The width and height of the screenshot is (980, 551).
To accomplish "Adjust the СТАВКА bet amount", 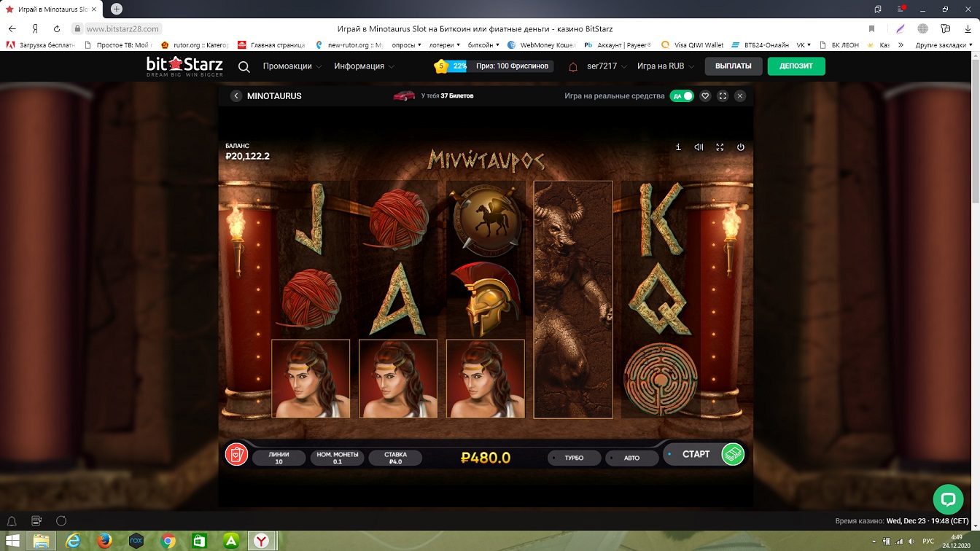I will pyautogui.click(x=395, y=458).
